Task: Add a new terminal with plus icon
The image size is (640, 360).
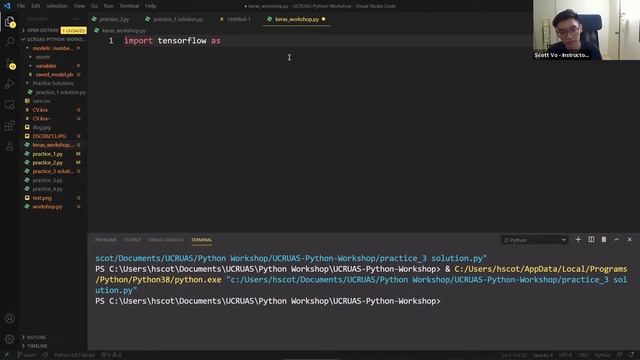Action: (578, 240)
